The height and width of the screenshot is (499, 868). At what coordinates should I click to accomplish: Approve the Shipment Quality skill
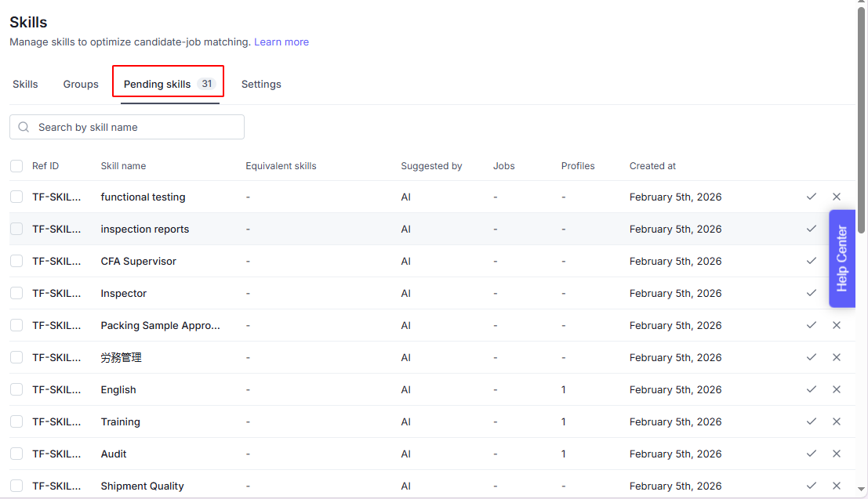click(x=812, y=486)
